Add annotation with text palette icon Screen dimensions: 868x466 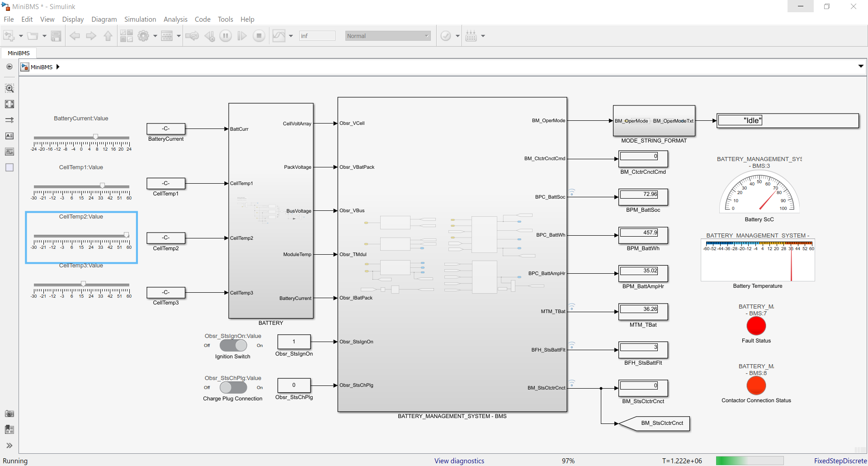9,136
